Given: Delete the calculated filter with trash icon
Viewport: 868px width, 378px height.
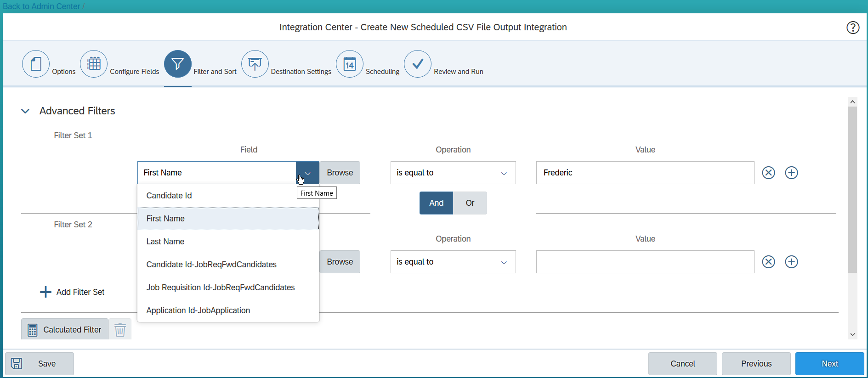Looking at the screenshot, I should click(120, 330).
